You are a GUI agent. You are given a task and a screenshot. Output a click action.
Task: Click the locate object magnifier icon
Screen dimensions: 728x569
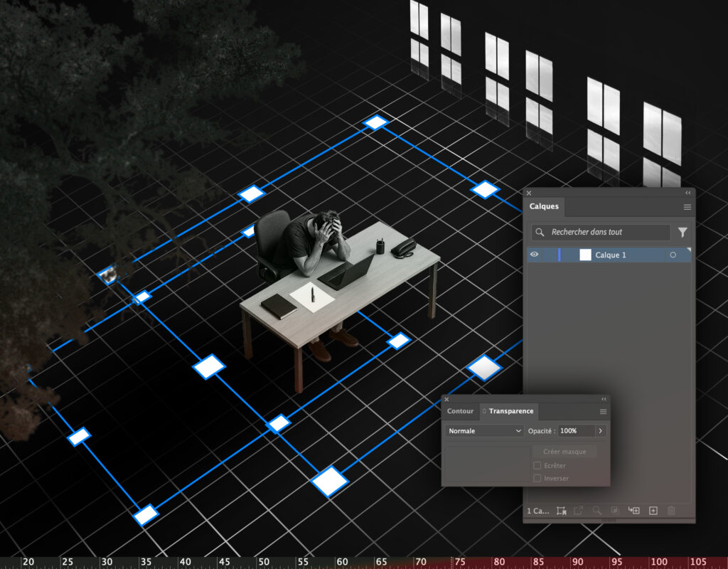click(x=597, y=511)
